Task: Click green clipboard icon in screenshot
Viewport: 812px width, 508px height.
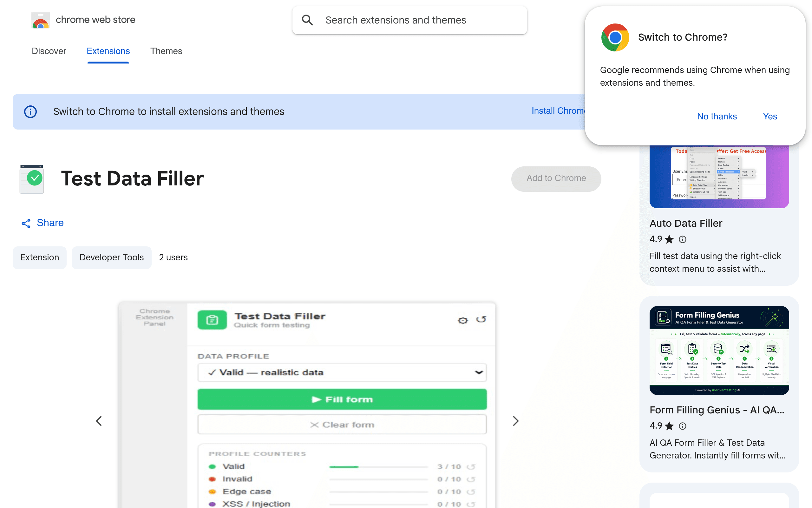Action: [212, 320]
